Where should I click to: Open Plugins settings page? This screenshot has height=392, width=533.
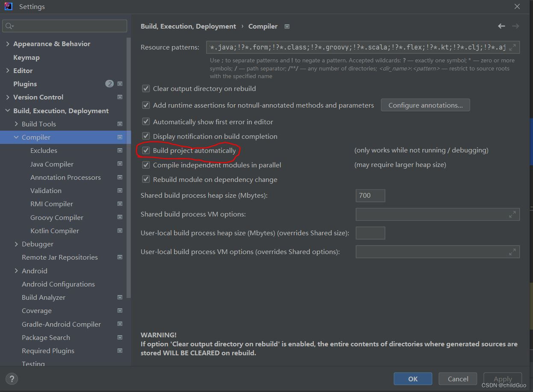click(25, 84)
